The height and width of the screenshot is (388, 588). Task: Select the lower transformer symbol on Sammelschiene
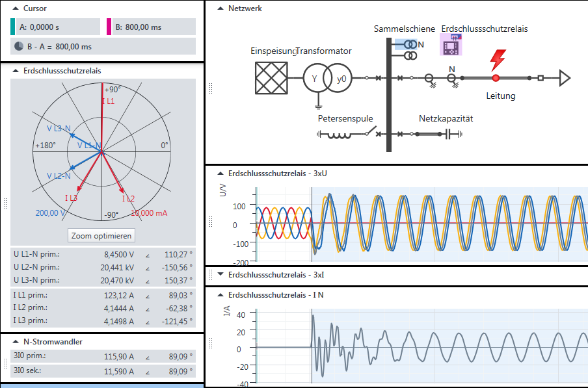[410, 56]
